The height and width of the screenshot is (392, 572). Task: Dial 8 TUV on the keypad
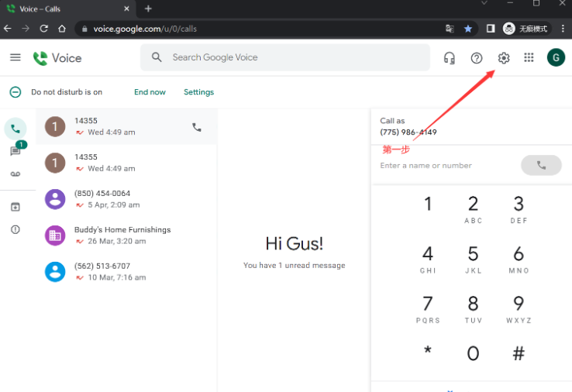[x=473, y=308]
